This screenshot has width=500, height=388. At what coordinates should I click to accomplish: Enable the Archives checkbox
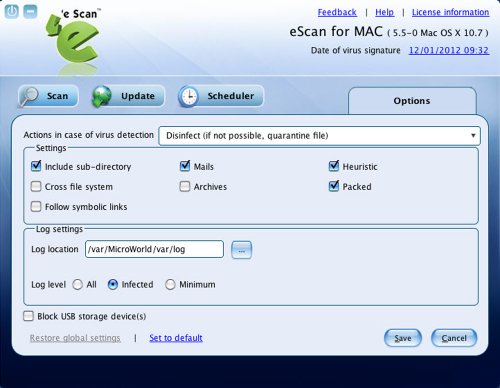(x=185, y=186)
